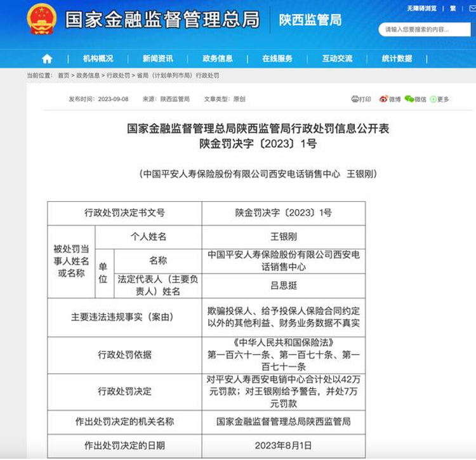Switch to traditional Chinese 繁 link
Viewport: 476px width, 460px height.
tap(453, 8)
